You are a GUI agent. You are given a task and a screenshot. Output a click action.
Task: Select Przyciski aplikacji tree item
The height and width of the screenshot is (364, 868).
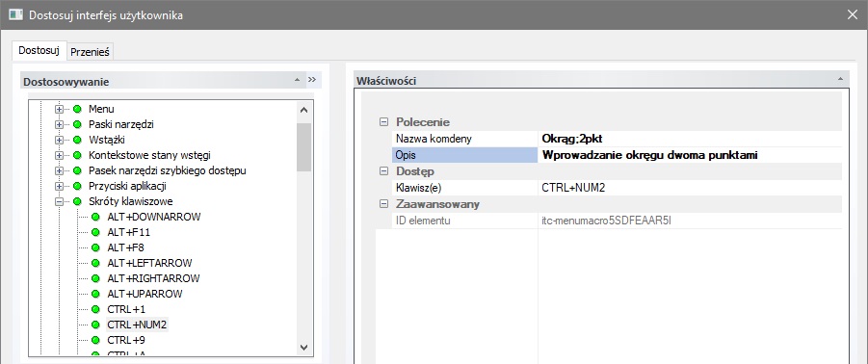[x=127, y=187]
